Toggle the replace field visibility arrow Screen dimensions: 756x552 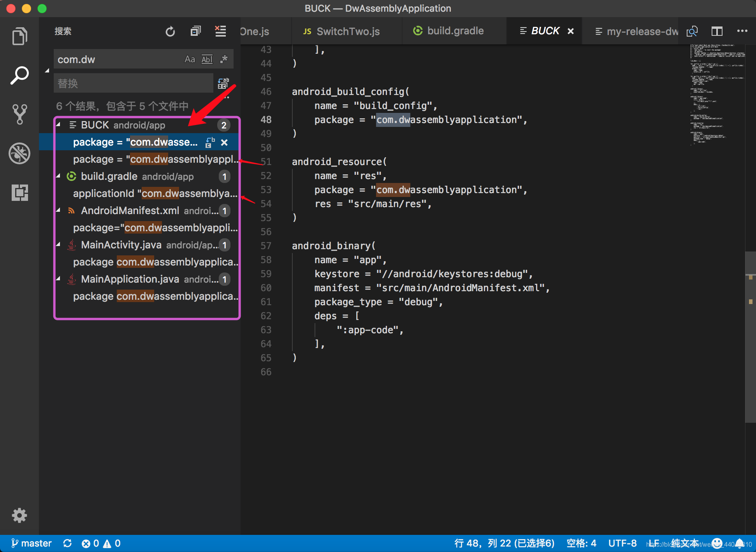pyautogui.click(x=47, y=71)
